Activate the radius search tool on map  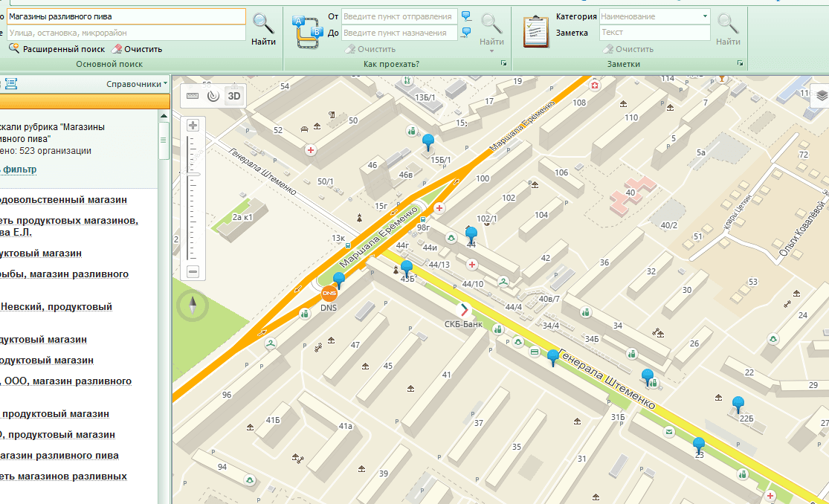point(213,96)
